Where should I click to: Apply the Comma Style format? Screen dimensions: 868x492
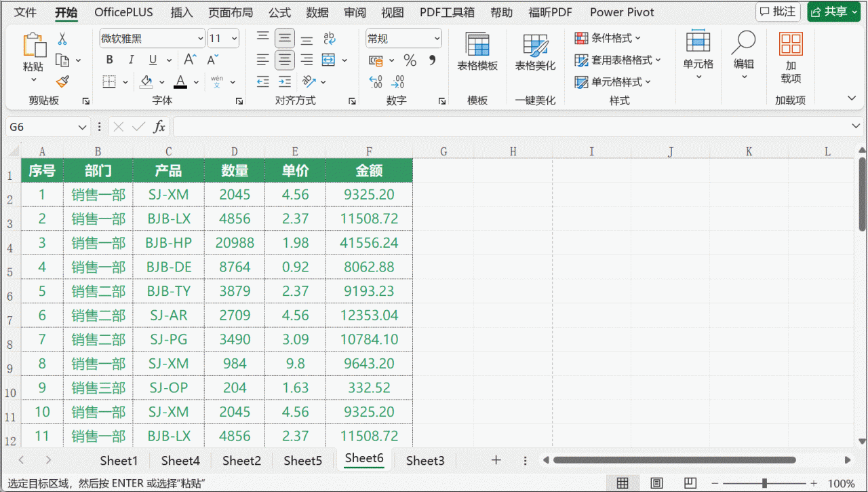[x=432, y=60]
